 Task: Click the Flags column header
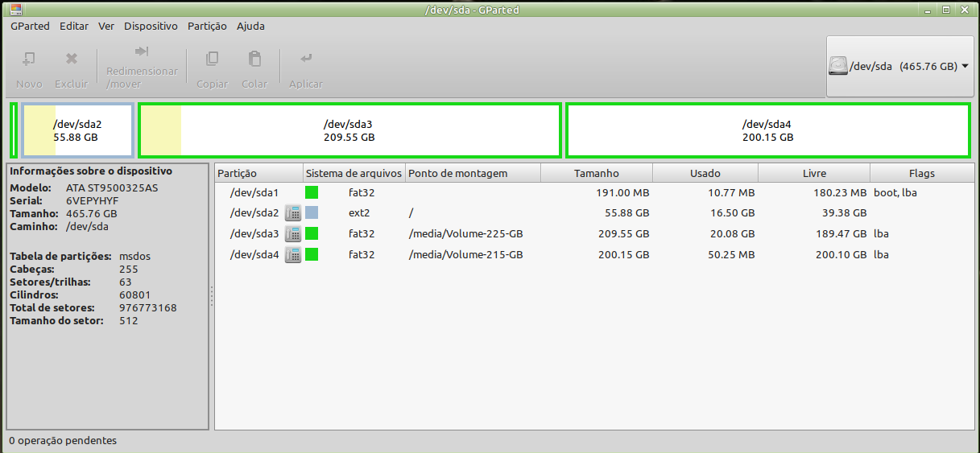921,173
